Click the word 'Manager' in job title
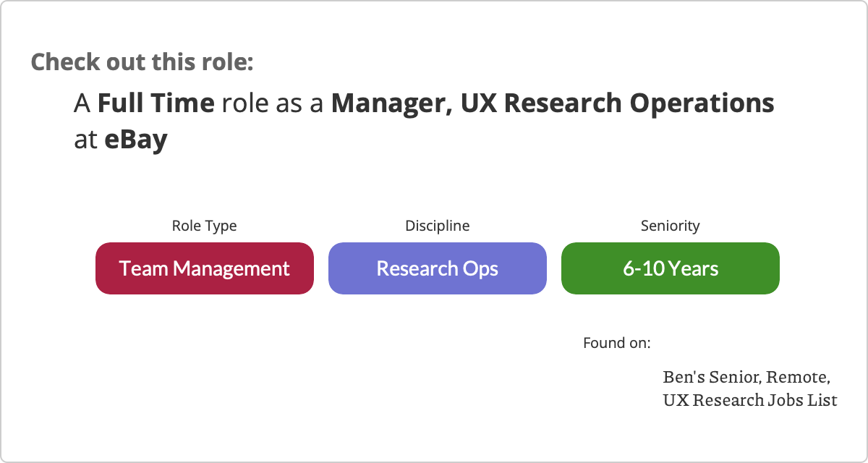 coord(391,103)
